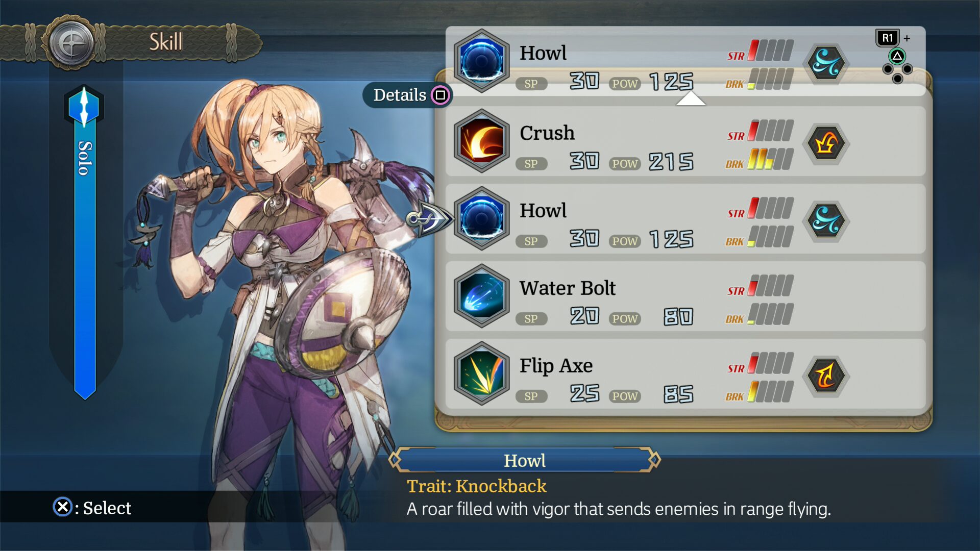Click the Skill header emblem icon
Screen dimensions: 980x551
(71, 43)
